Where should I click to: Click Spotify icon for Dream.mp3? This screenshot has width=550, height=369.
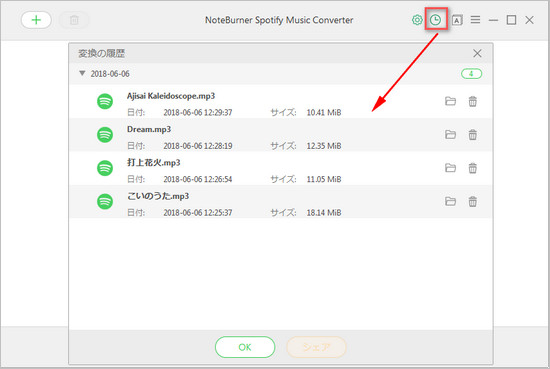tap(105, 135)
